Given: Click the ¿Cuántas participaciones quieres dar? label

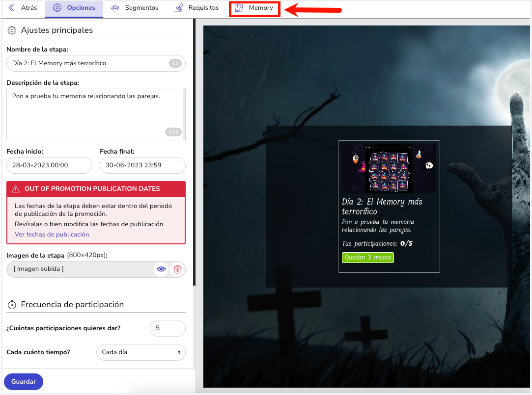Looking at the screenshot, I should pos(63,328).
